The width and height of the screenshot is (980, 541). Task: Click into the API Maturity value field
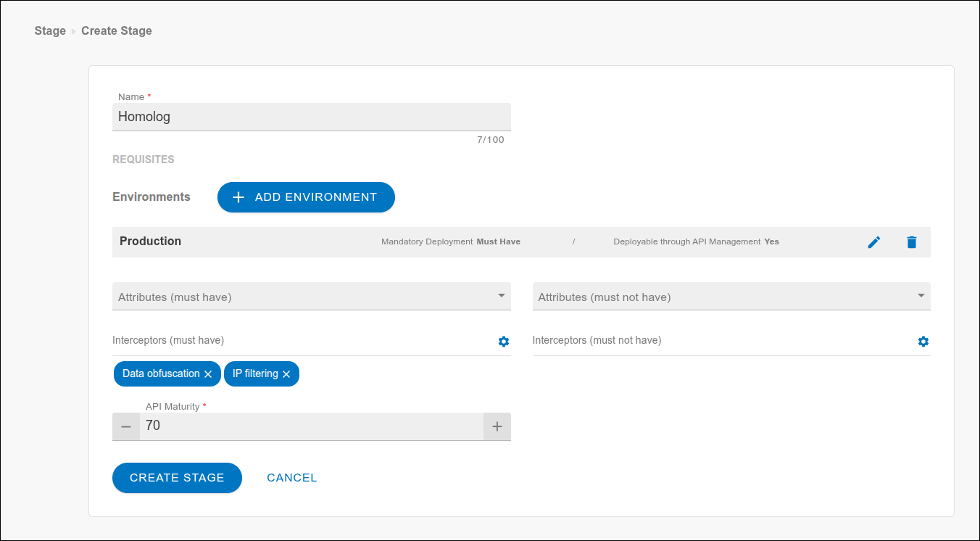pos(312,426)
